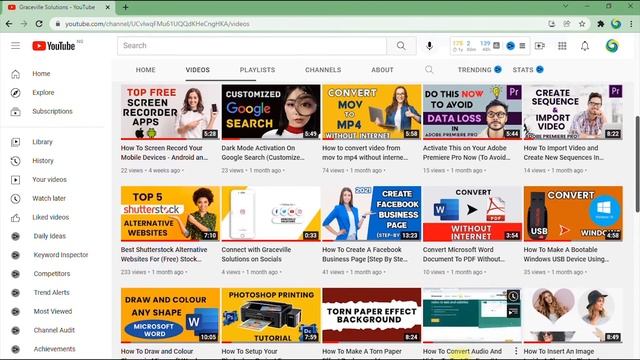Start voice search with microphone icon
This screenshot has height=360, width=640.
coord(429,46)
